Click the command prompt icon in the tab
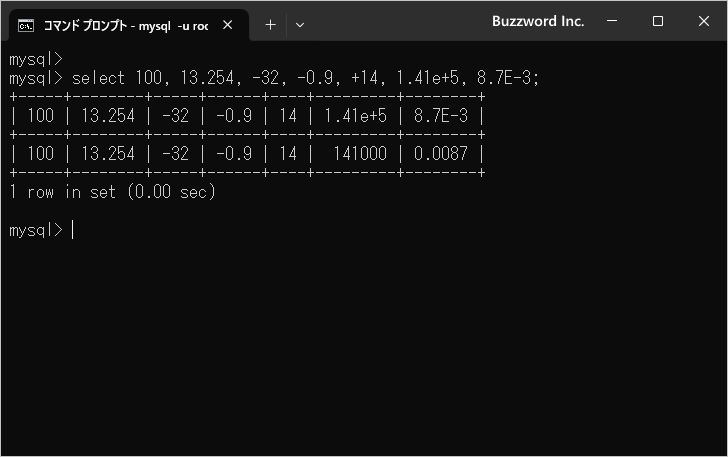This screenshot has width=728, height=457. pos(28,25)
